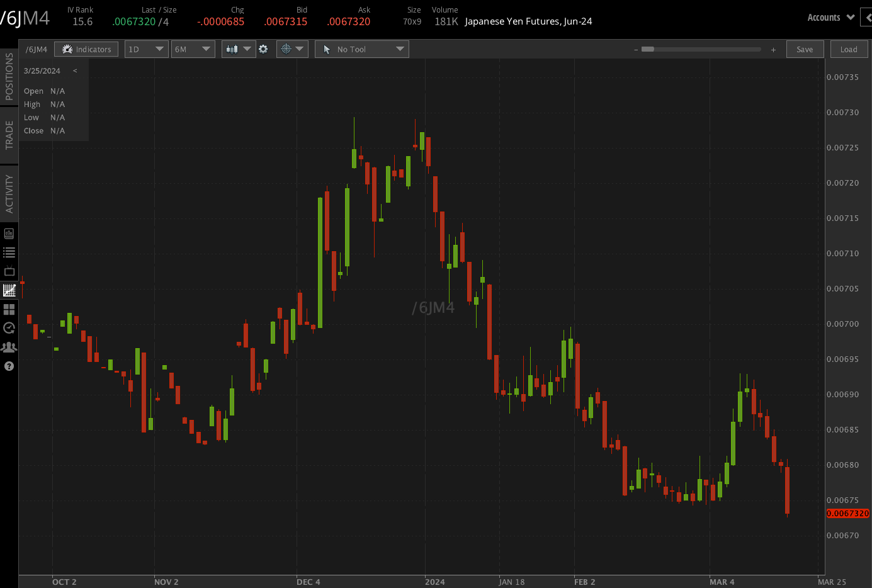
Task: Save the chart layout
Action: click(805, 48)
